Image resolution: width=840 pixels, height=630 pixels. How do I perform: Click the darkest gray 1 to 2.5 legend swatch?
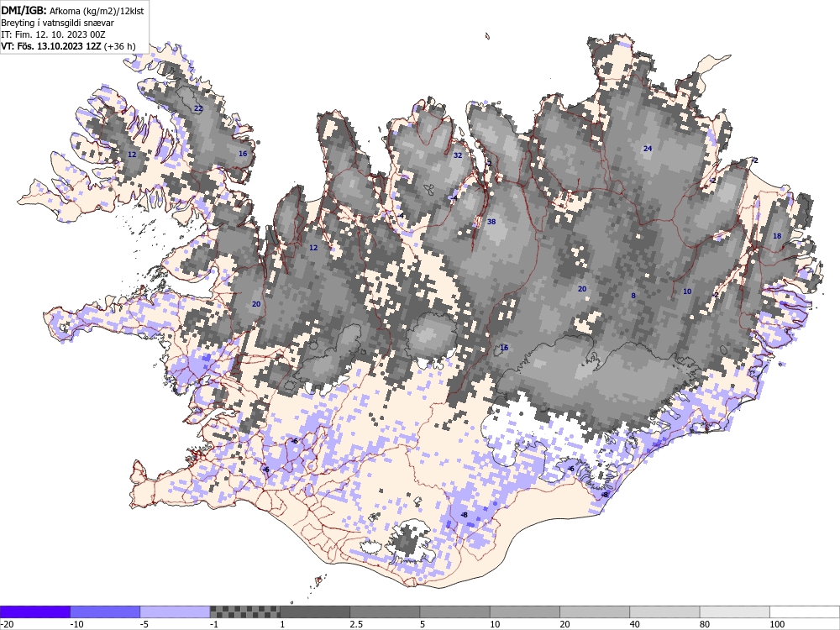coord(315,612)
